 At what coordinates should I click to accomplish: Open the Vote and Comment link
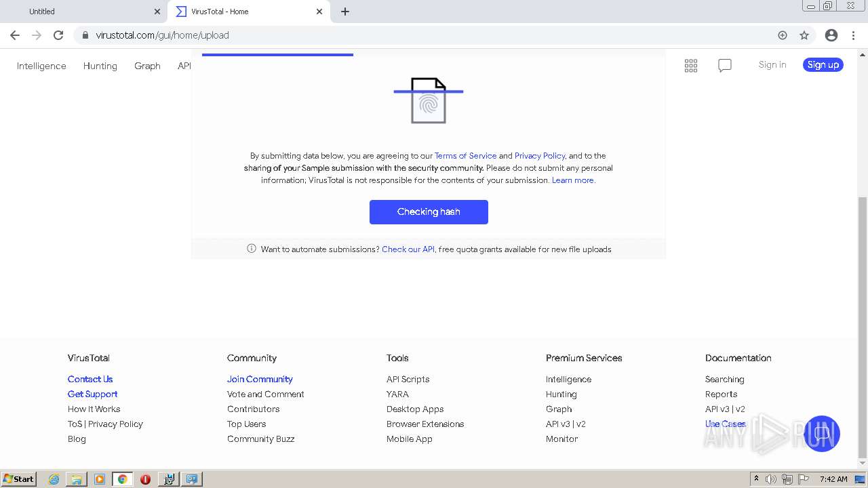pyautogui.click(x=266, y=394)
